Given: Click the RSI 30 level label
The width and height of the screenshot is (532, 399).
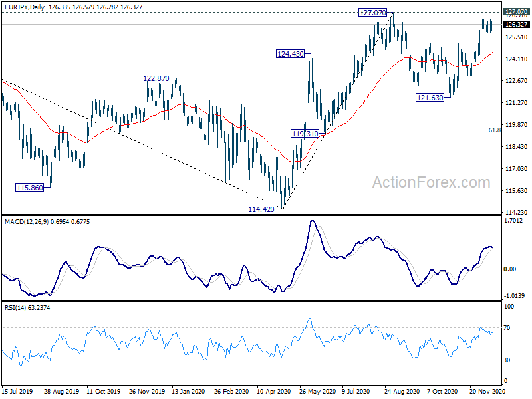Looking at the screenshot, I should point(507,360).
